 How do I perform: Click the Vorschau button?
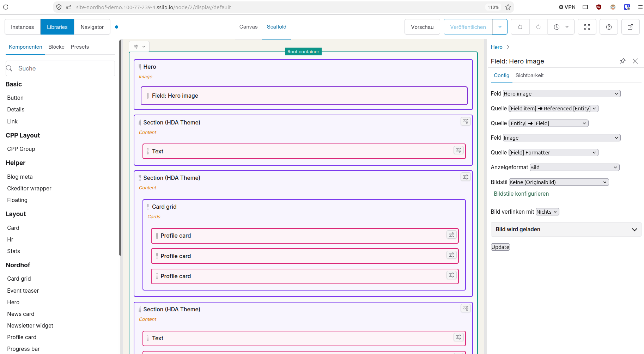click(422, 27)
